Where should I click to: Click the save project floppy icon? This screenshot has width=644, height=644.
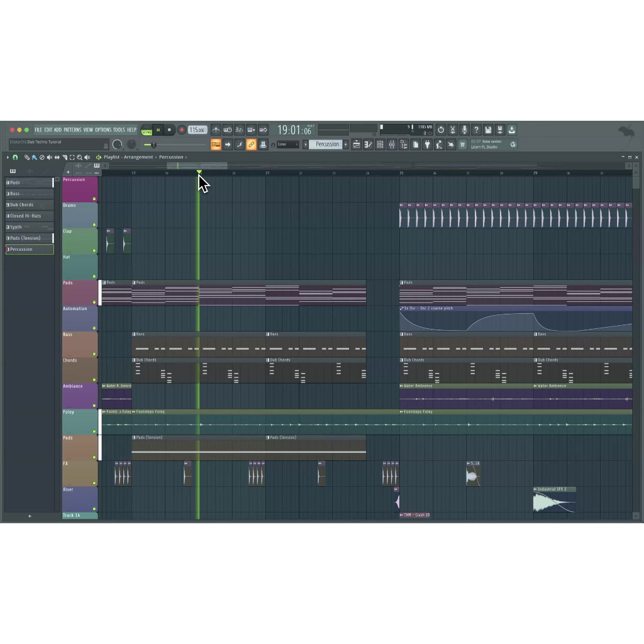(488, 130)
